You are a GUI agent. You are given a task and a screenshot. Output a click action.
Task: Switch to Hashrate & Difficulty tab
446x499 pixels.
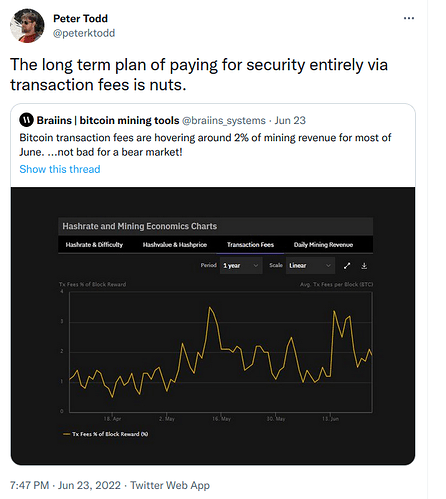94,245
